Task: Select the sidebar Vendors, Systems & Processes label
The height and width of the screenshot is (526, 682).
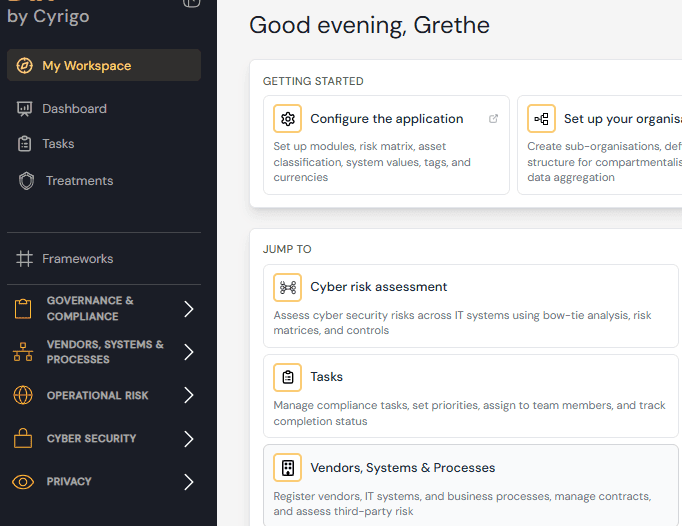Action: coord(105,352)
